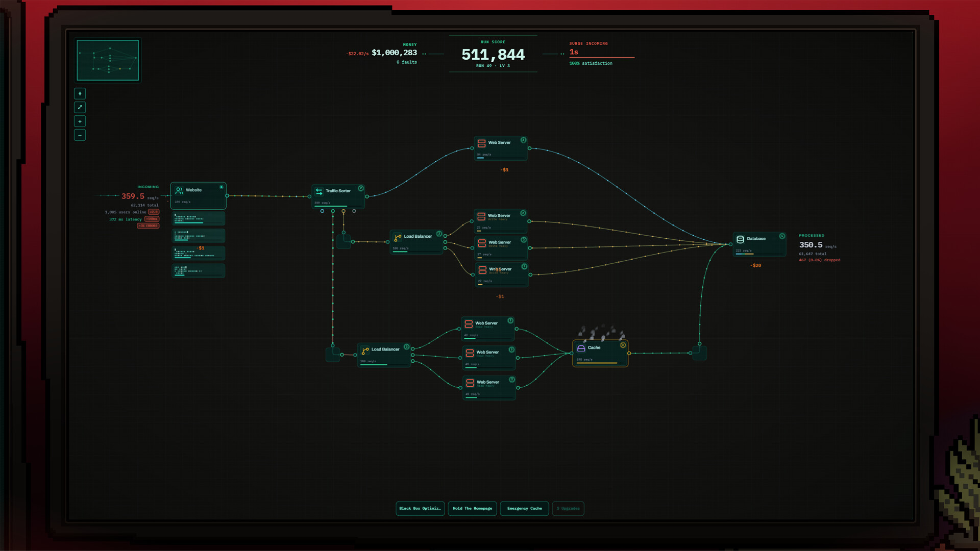This screenshot has height=551, width=980.
Task: Select the blue output port under Traffic Sorter
Action: coord(322,211)
